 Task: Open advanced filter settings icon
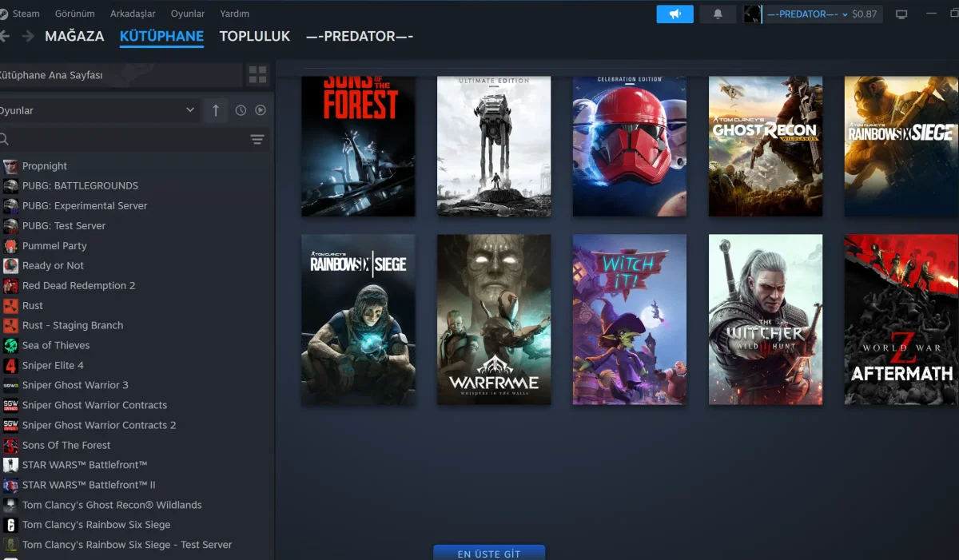pyautogui.click(x=257, y=140)
